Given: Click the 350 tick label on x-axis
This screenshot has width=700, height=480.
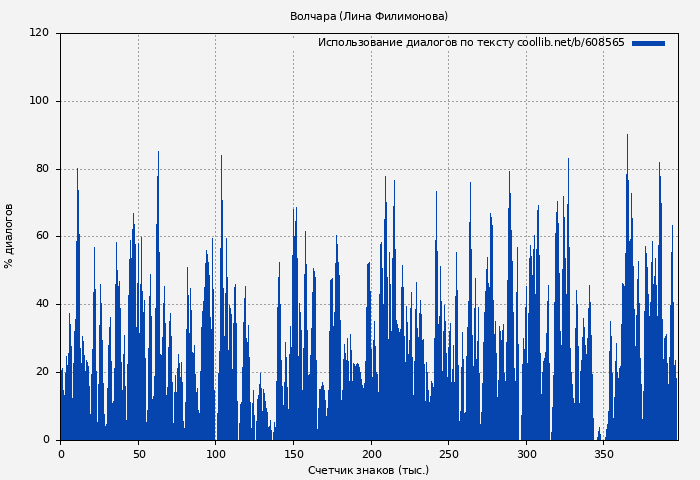Looking at the screenshot, I should 603,454.
